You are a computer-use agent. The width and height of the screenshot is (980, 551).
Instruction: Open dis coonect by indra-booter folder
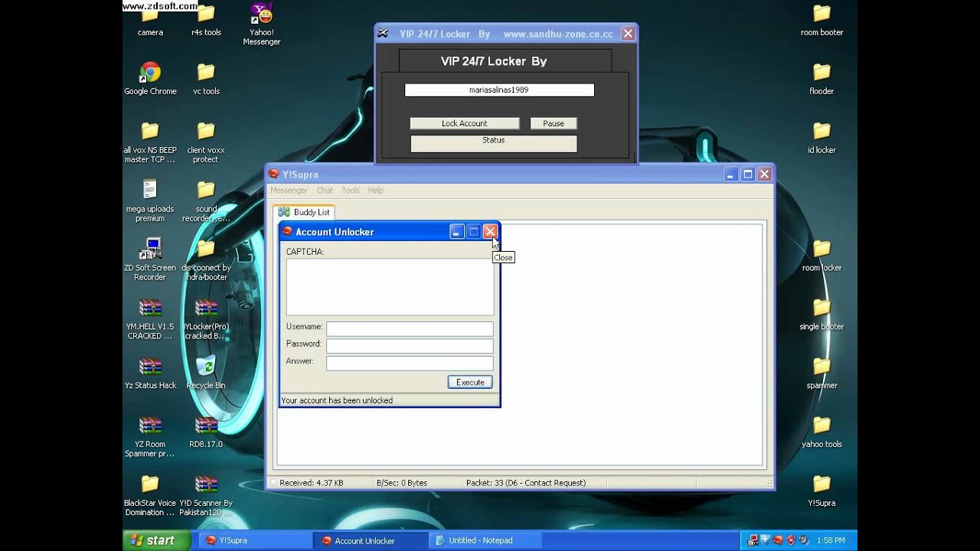[206, 259]
